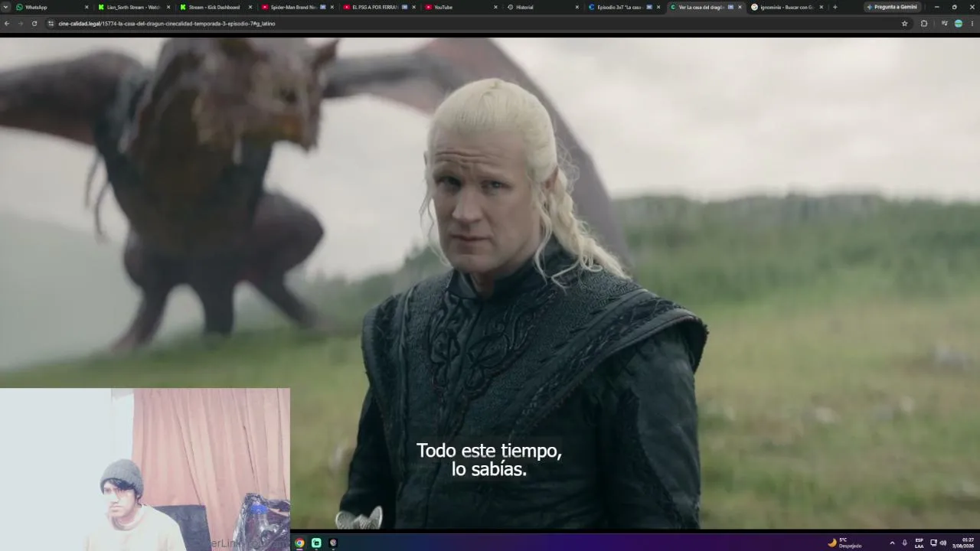Click the media indicator on EL PSG tab
This screenshot has height=551, width=980.
pos(404,7)
